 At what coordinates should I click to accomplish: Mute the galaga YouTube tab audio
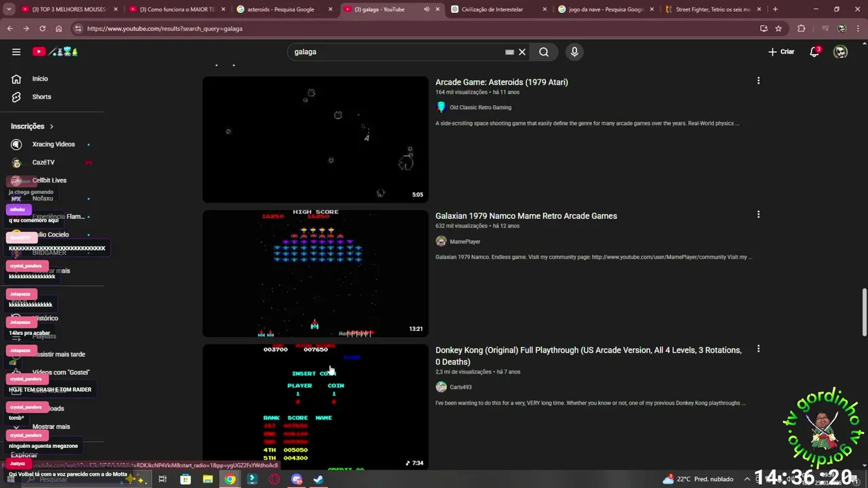[x=427, y=9]
